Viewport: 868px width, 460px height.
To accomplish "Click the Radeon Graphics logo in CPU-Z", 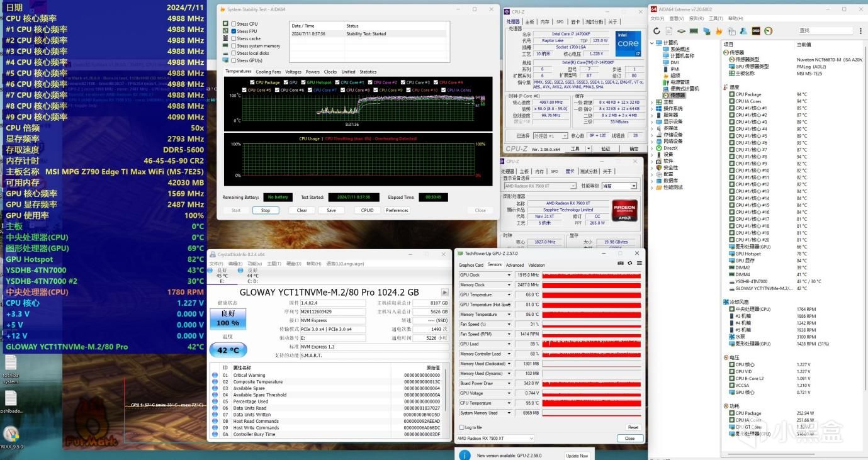I will pyautogui.click(x=624, y=211).
